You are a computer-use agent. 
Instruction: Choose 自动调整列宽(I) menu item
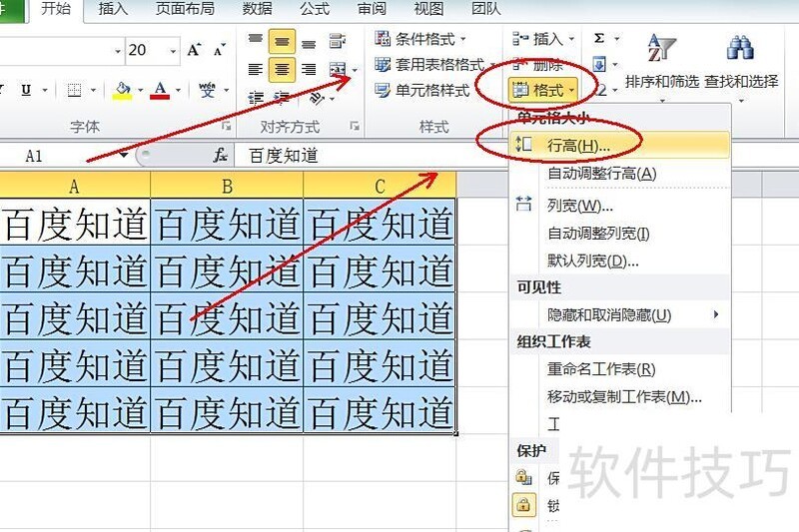point(620,234)
